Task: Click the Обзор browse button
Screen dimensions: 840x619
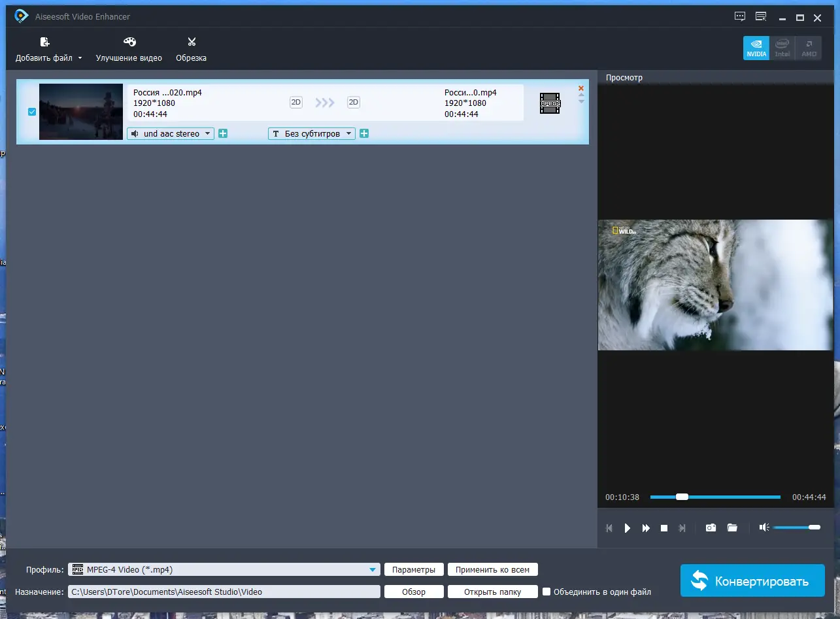Action: 414,592
